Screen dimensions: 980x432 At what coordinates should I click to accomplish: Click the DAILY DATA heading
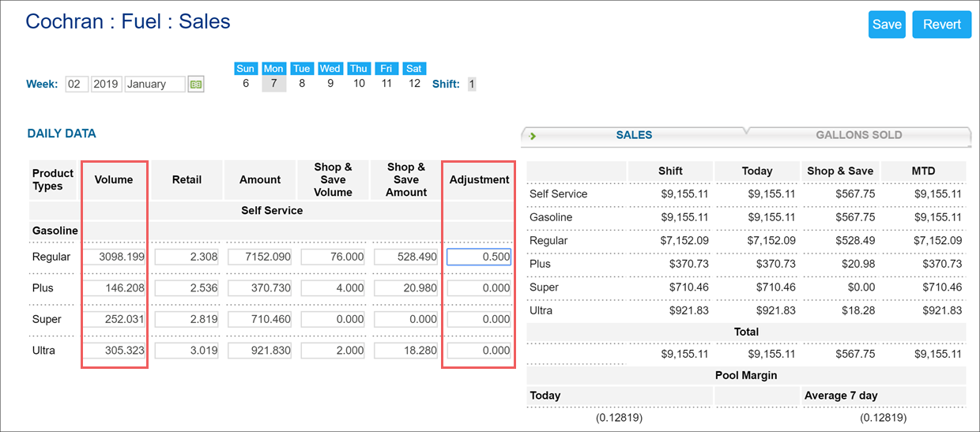(x=62, y=133)
